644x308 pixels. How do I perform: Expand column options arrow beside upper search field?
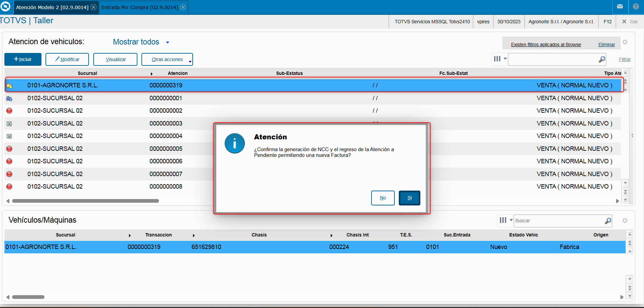click(x=505, y=59)
